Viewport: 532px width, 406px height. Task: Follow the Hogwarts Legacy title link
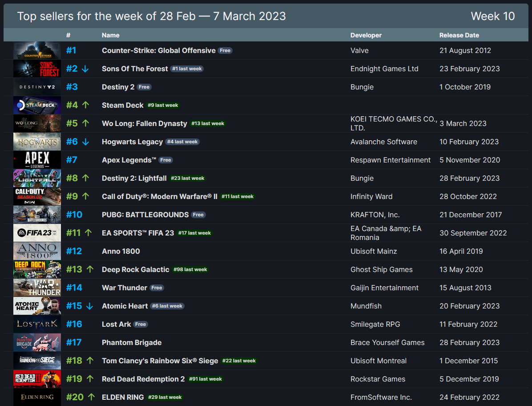132,142
